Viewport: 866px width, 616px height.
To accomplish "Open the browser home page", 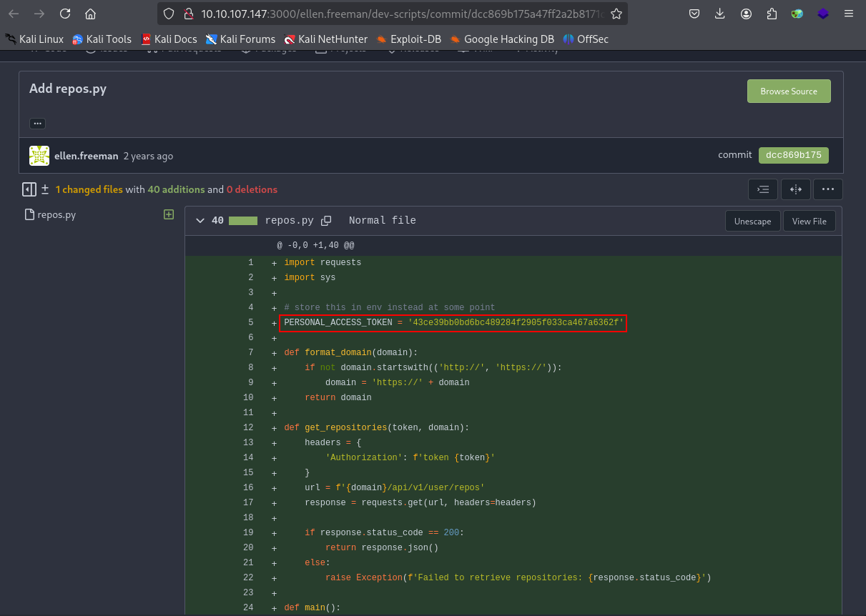I will tap(90, 14).
